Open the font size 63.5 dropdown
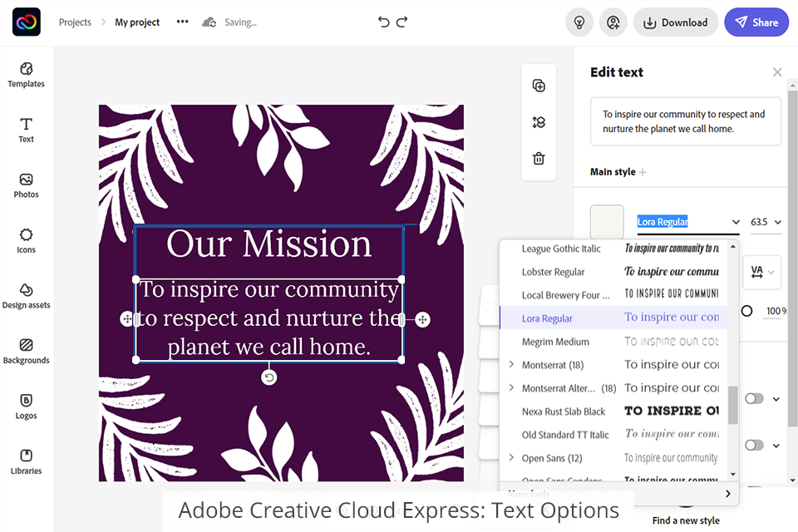Screen dimensions: 798x532 pos(766,222)
